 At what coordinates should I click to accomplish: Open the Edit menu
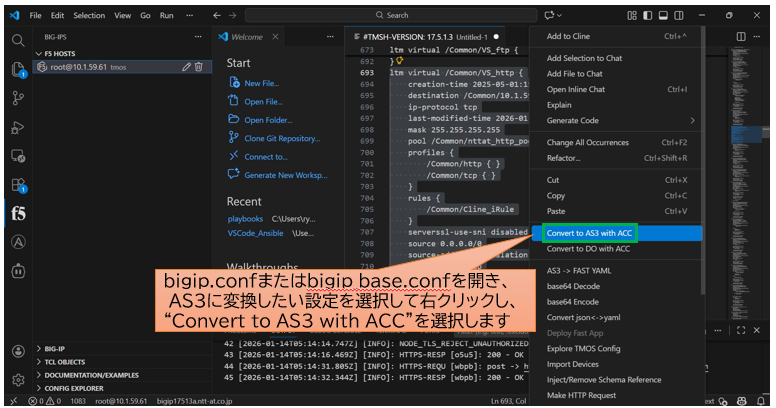click(x=57, y=15)
